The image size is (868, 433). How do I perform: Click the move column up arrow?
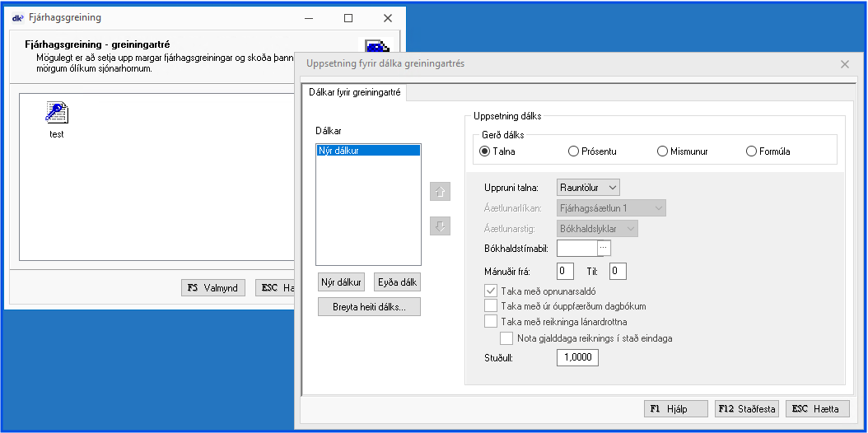(440, 192)
